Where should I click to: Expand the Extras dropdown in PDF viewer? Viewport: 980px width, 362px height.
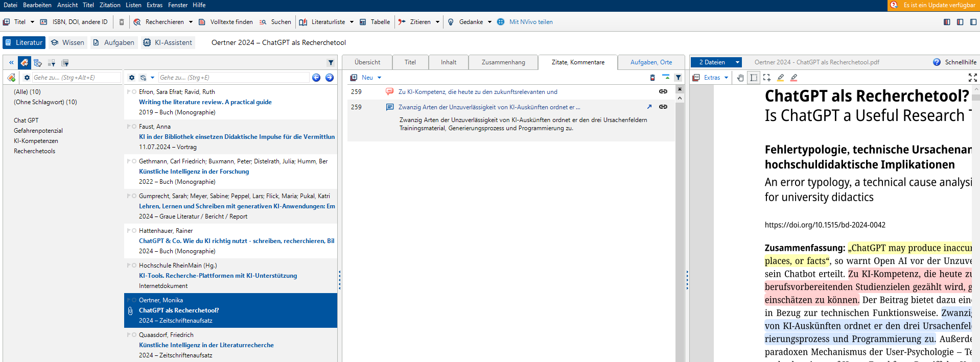(726, 78)
